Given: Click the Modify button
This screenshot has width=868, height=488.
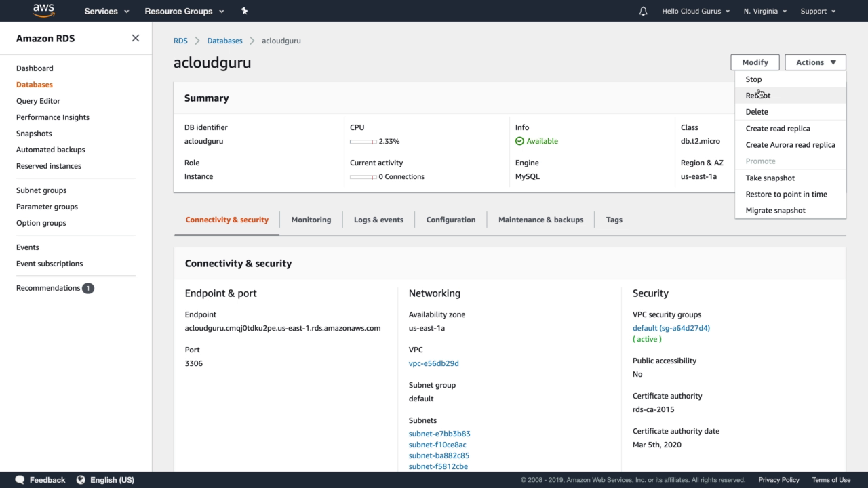Looking at the screenshot, I should point(755,62).
